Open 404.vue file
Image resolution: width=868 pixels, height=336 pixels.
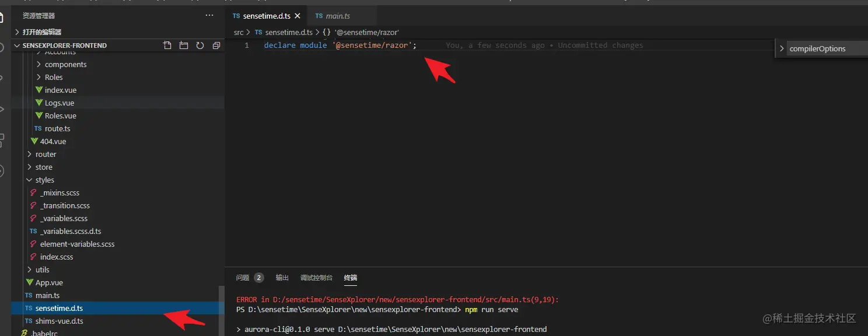tap(118, 141)
